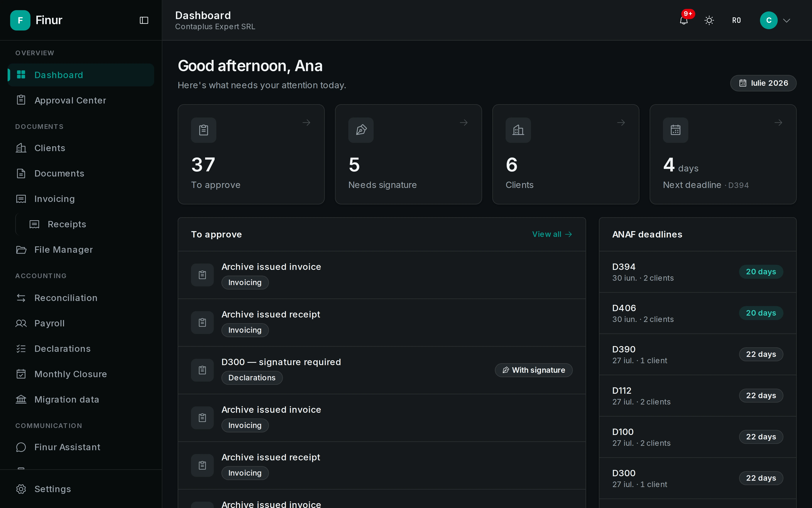This screenshot has width=812, height=508.
Task: Click clipboard icon of first Archive issued receipt
Action: 202,323
